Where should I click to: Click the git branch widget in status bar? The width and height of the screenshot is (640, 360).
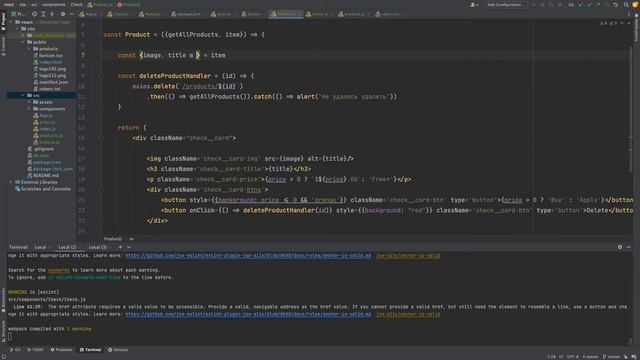[x=611, y=357]
